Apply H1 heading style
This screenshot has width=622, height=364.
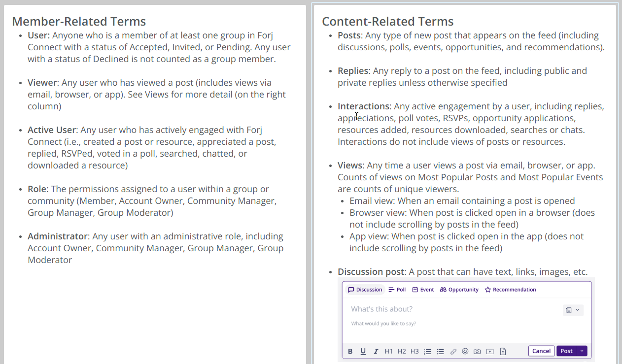(389, 351)
